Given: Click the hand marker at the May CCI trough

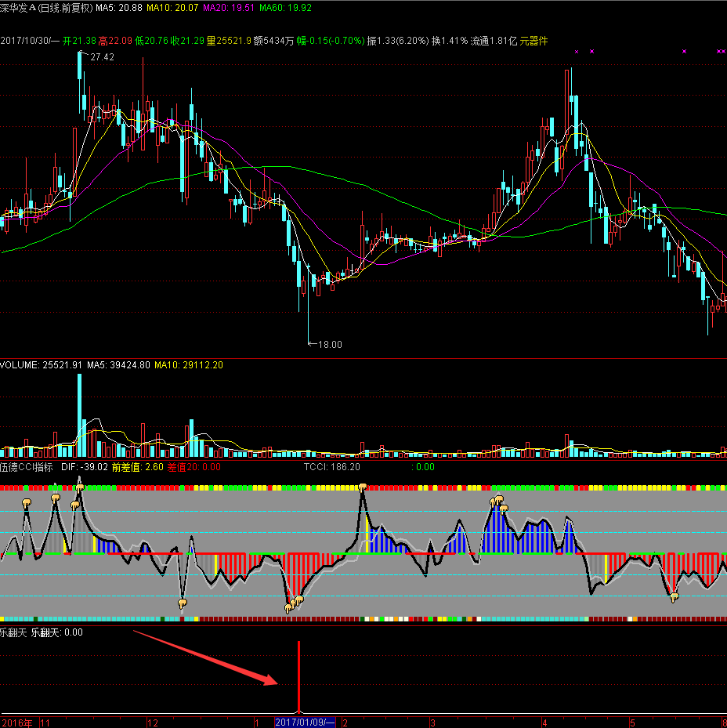Looking at the screenshot, I should click(x=674, y=598).
